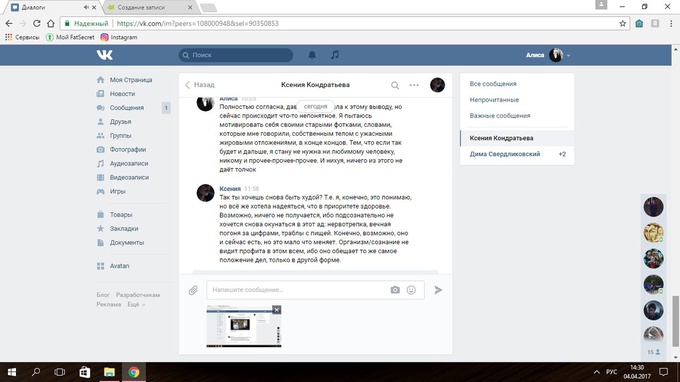Open the Microsoft Store taskbar icon
The width and height of the screenshot is (680, 382).
(x=85, y=372)
